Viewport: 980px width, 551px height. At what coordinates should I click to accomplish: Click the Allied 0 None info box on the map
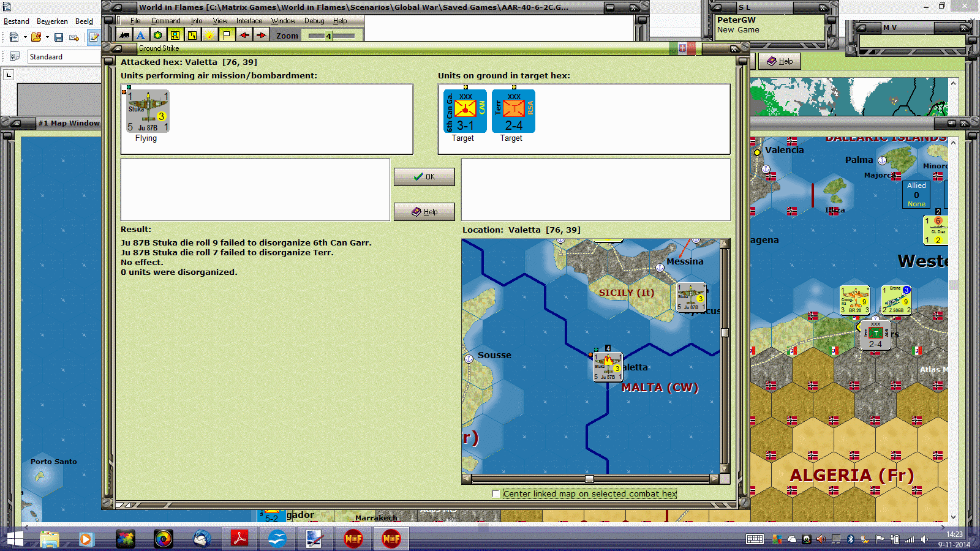(916, 195)
